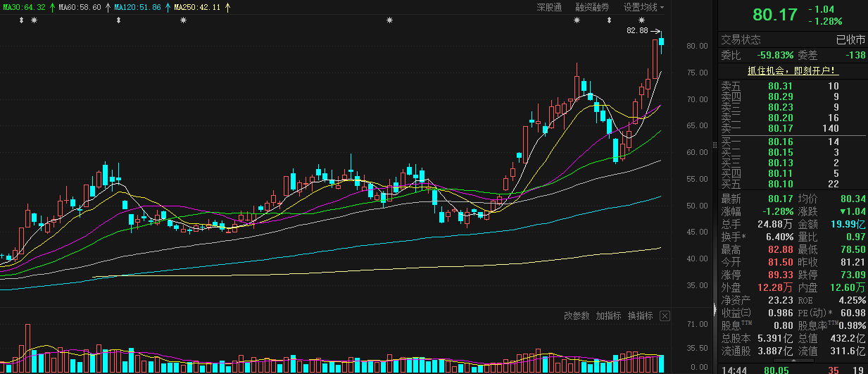Close the indicator sub-panel with X box
This screenshot has width=868, height=374.
tap(665, 316)
